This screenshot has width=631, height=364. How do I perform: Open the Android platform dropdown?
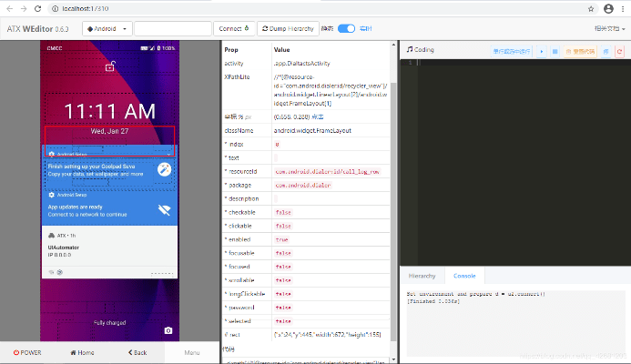coord(107,28)
